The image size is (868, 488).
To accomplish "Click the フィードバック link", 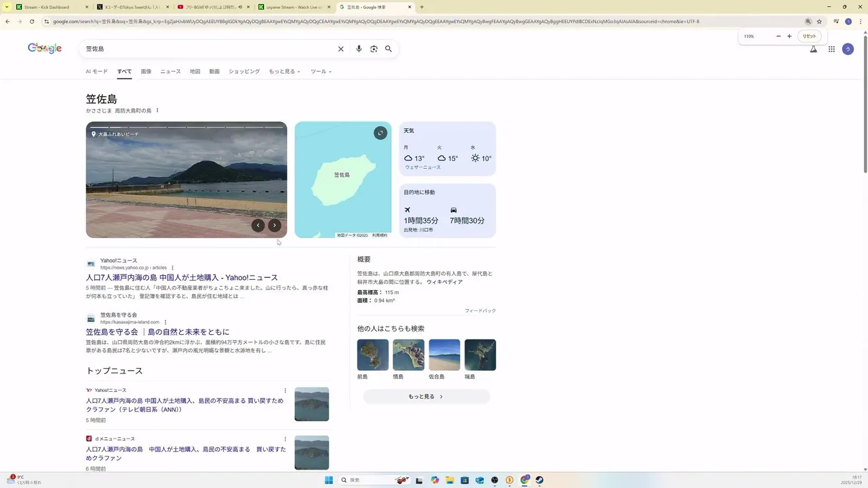I will pyautogui.click(x=480, y=310).
